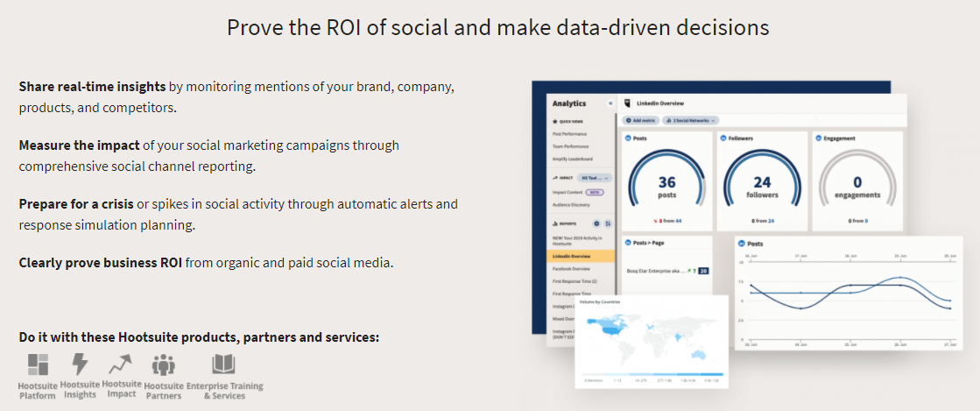Select the highlighted Linkedin Overview report

coord(581,257)
